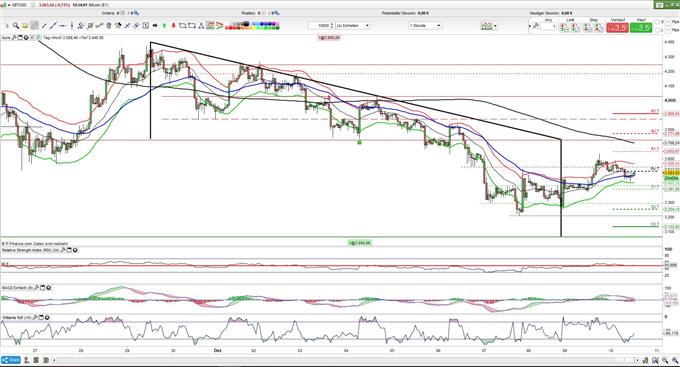
Task: Click the Share button at bottom left
Action: pyautogui.click(x=11, y=360)
